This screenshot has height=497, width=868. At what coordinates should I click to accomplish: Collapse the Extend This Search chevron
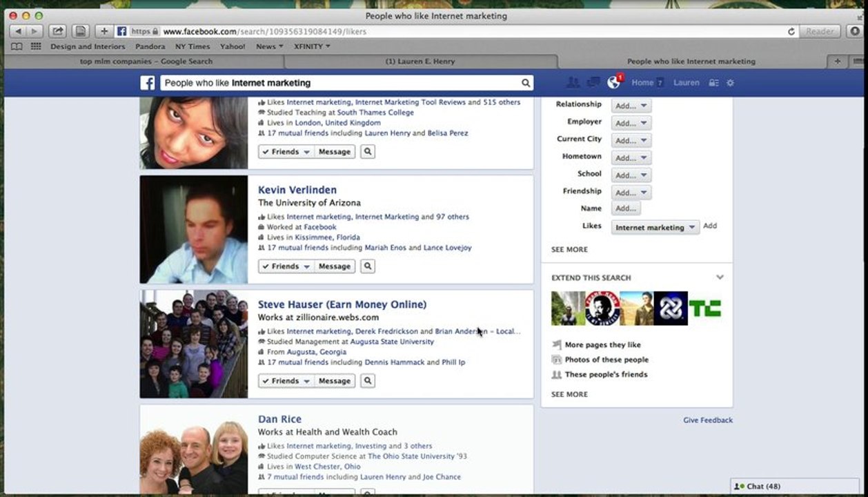tap(720, 277)
